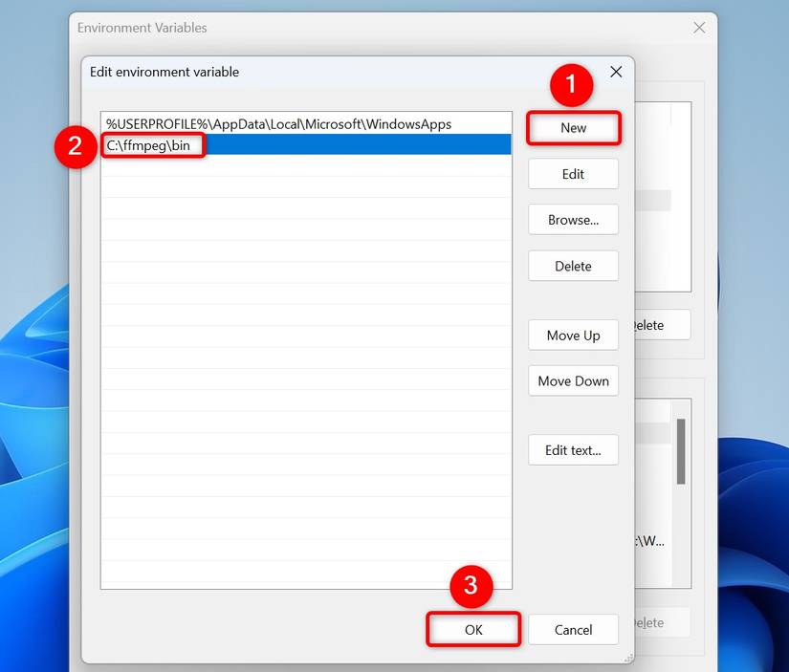Image resolution: width=789 pixels, height=672 pixels.
Task: Click the Environment Variables title bar
Action: coord(287,28)
